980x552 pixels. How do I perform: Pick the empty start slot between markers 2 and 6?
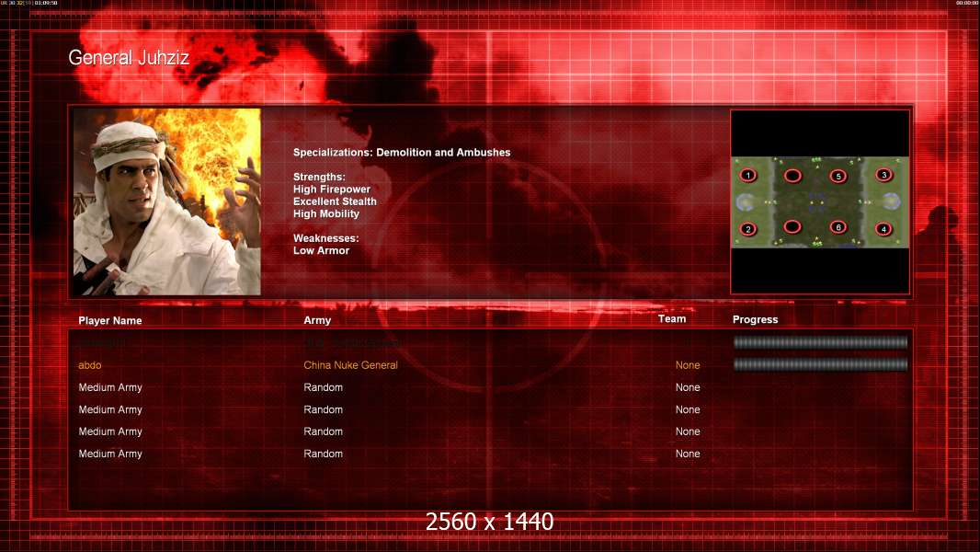(x=792, y=226)
